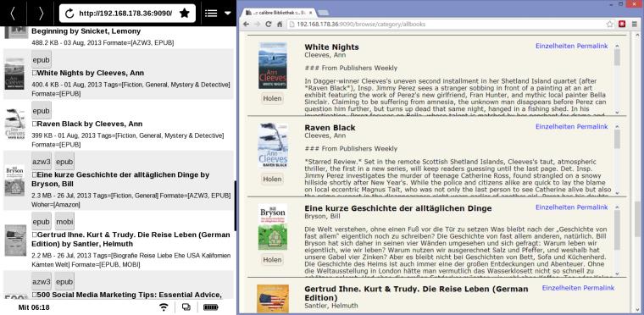Download epub format above Eine kurze Geschichte

(x=64, y=162)
